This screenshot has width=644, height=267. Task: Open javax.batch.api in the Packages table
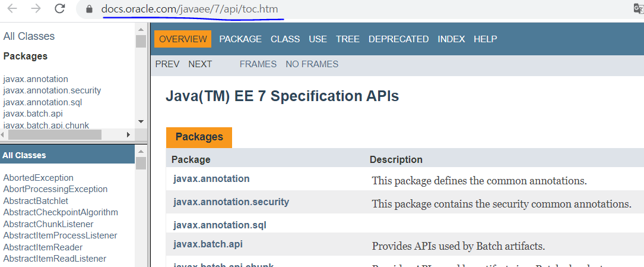pos(208,244)
